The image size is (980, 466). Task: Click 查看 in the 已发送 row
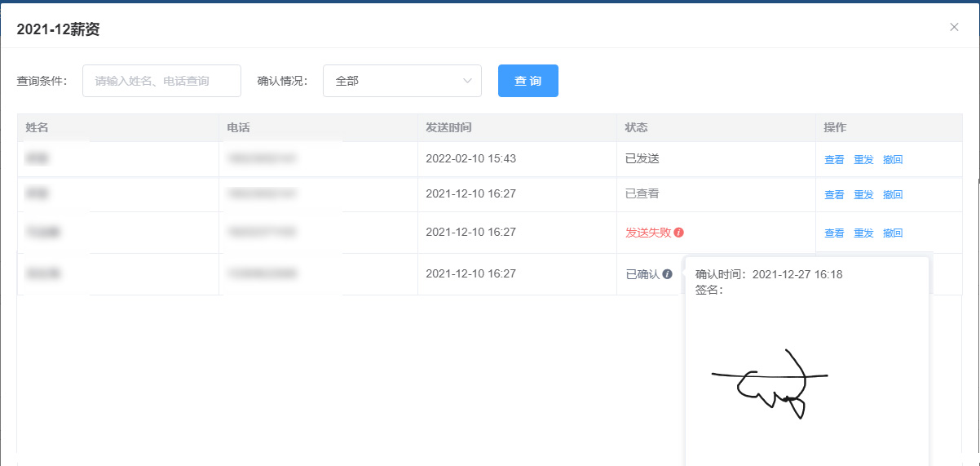[x=834, y=160]
